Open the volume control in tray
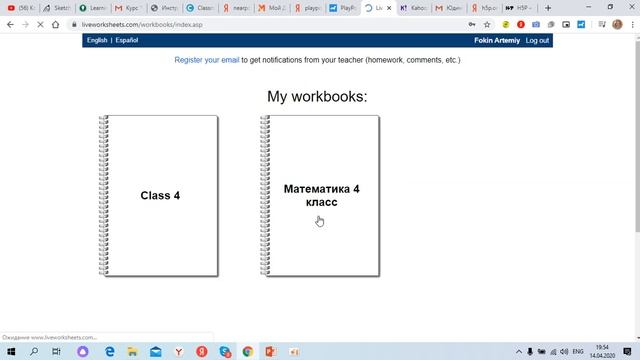This screenshot has height=360, width=640. click(564, 351)
